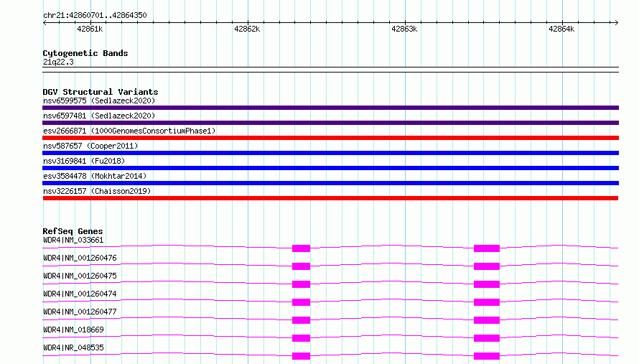
Task: Click the 42864k ruler position label
Action: [561, 29]
